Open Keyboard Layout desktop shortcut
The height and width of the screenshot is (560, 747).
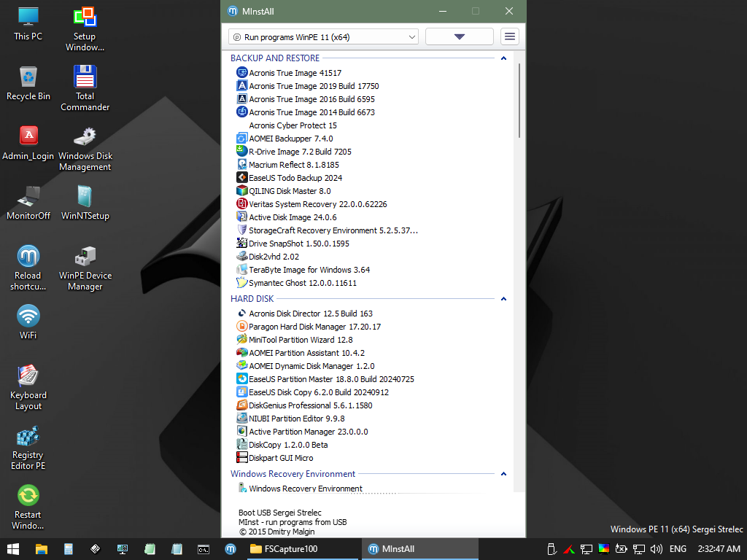point(28,388)
